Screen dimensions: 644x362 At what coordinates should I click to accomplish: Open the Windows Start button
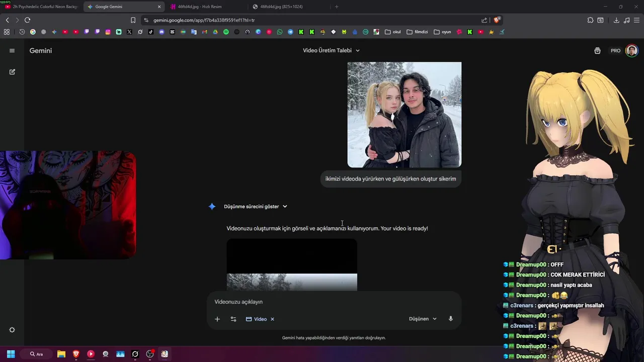11,354
